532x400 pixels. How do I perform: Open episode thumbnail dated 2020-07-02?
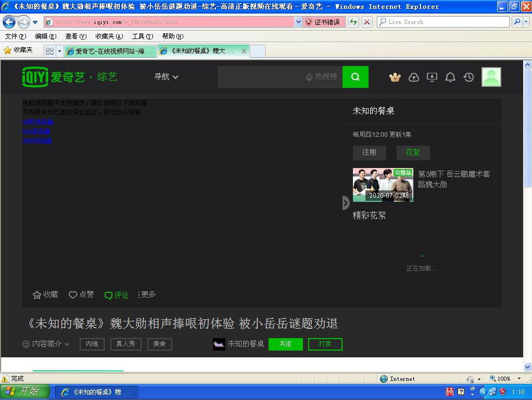pyautogui.click(x=383, y=185)
